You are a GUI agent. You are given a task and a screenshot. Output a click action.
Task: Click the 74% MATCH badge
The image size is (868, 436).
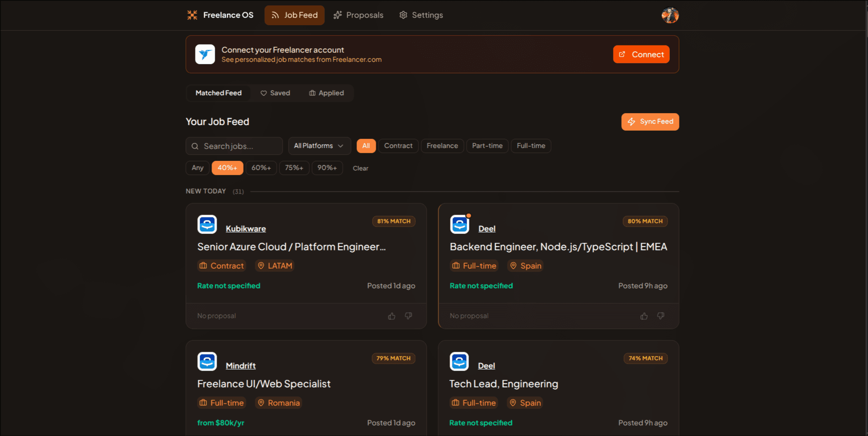pos(645,358)
